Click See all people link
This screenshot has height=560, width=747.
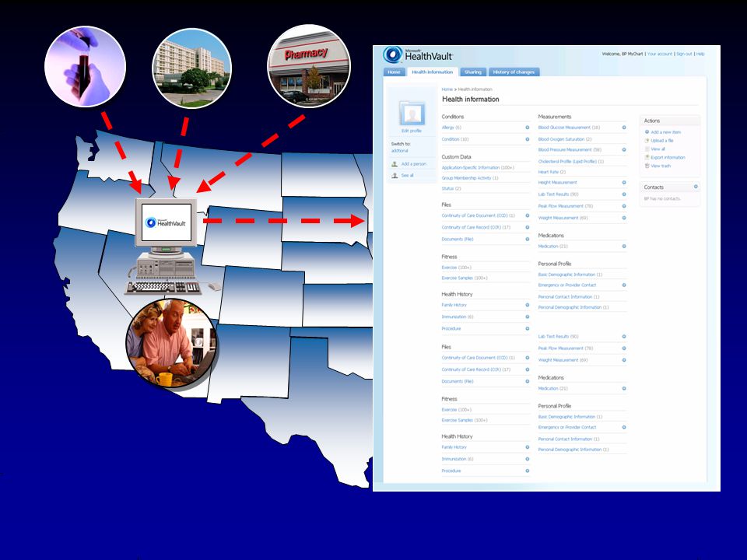click(407, 176)
